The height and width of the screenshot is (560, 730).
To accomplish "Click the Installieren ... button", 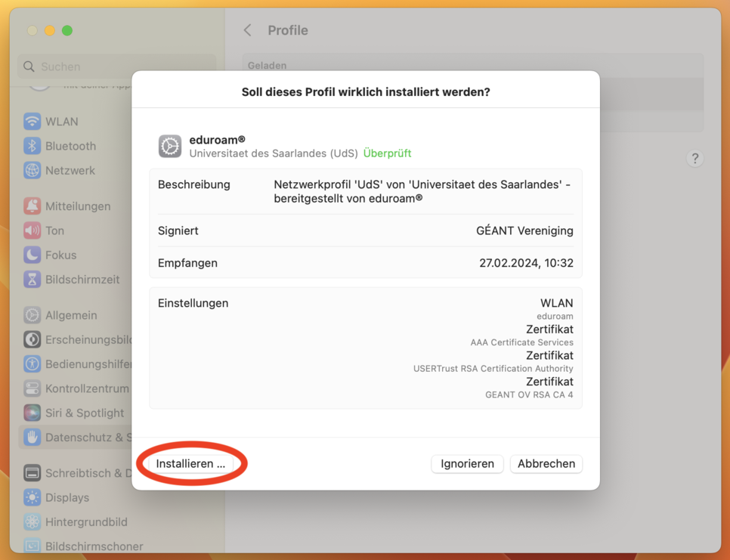I will point(190,463).
